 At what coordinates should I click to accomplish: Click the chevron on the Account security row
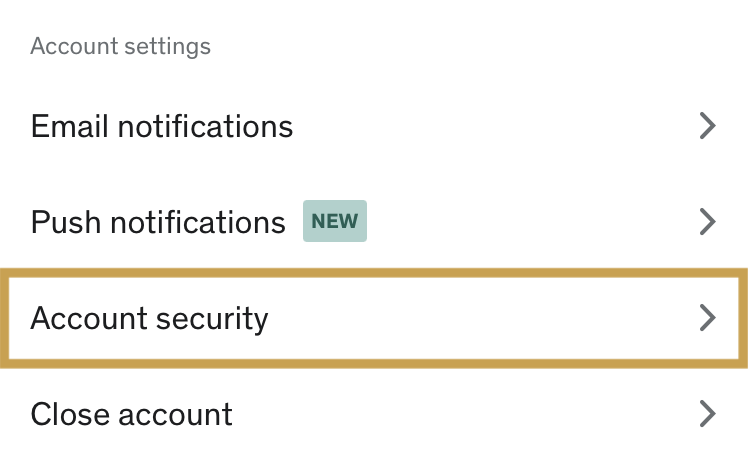click(708, 318)
